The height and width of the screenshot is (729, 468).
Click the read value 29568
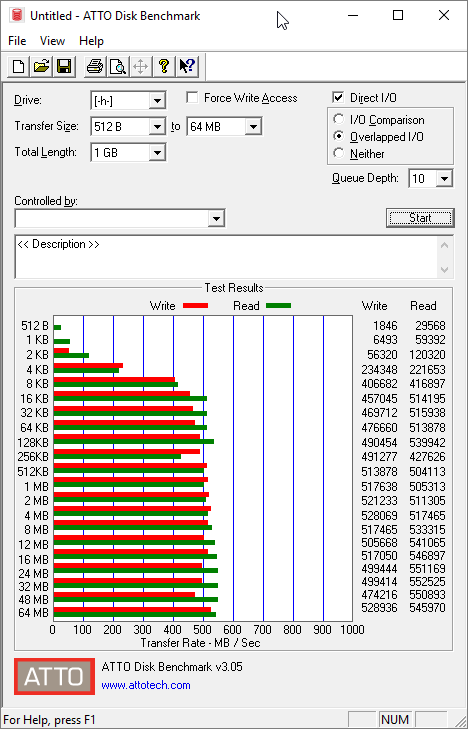[x=430, y=326]
